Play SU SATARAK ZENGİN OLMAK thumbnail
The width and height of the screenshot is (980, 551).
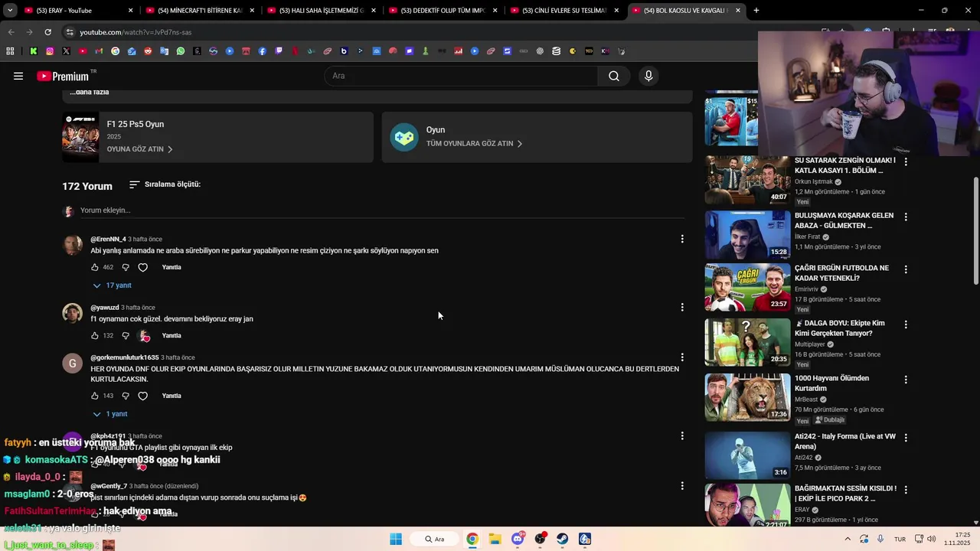click(747, 180)
